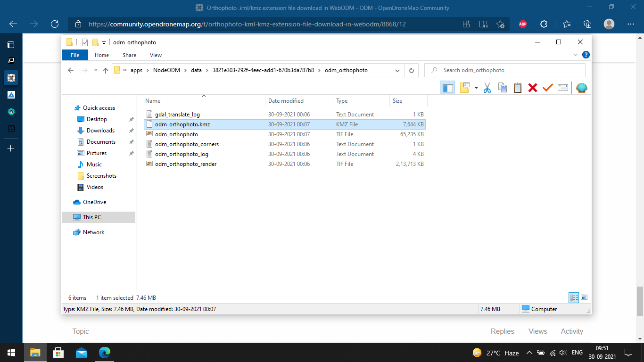The image size is (644, 362).
Task: Copy odm_orthophoto.kmz using the copy icon
Action: point(503,88)
